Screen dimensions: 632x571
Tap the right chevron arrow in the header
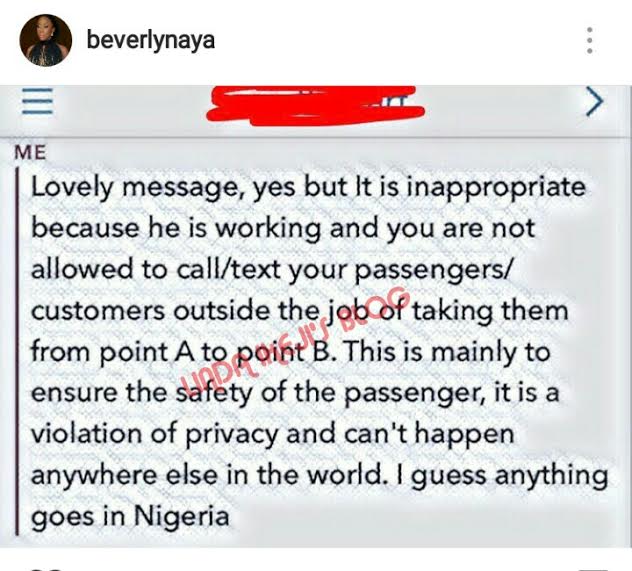click(594, 101)
